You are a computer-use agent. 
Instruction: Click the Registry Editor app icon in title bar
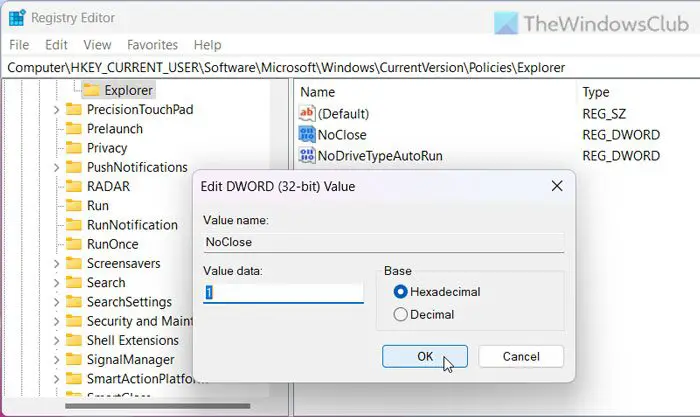17,18
